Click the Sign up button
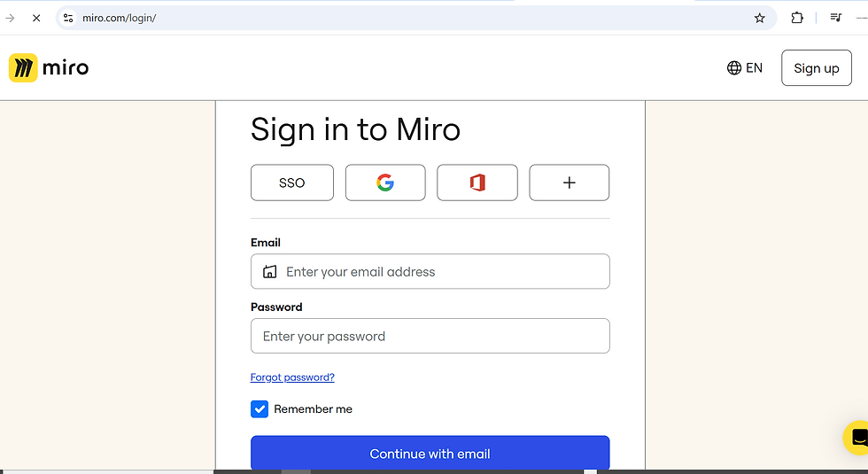868x474 pixels. (x=817, y=67)
